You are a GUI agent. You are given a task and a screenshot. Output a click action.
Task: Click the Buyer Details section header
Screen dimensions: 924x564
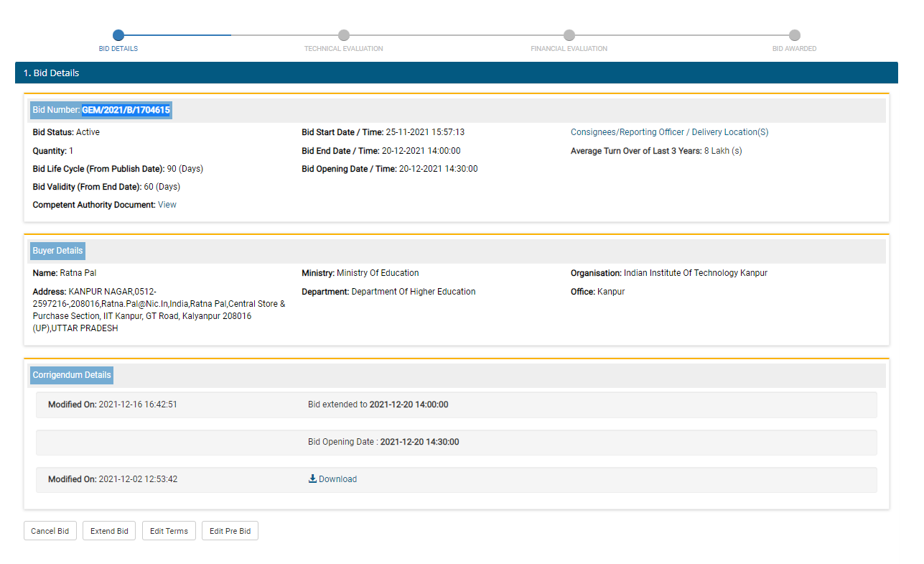pyautogui.click(x=57, y=251)
